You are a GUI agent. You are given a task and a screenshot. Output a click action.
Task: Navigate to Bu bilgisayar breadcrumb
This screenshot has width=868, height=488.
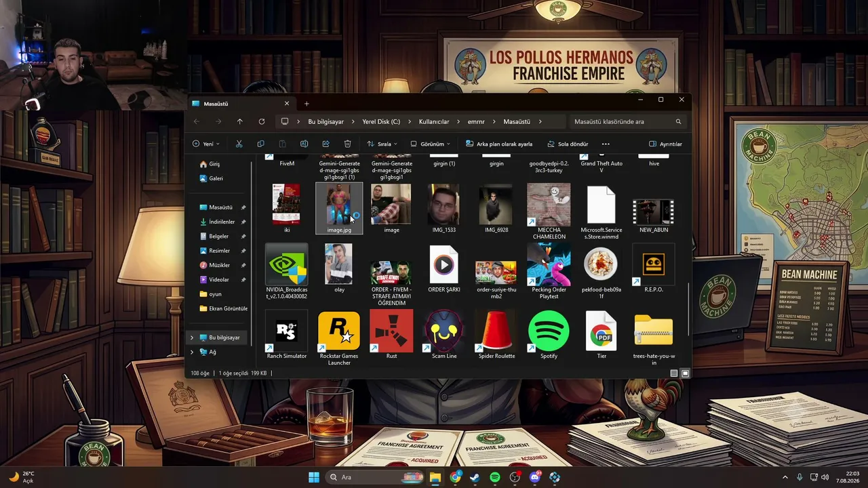click(325, 122)
